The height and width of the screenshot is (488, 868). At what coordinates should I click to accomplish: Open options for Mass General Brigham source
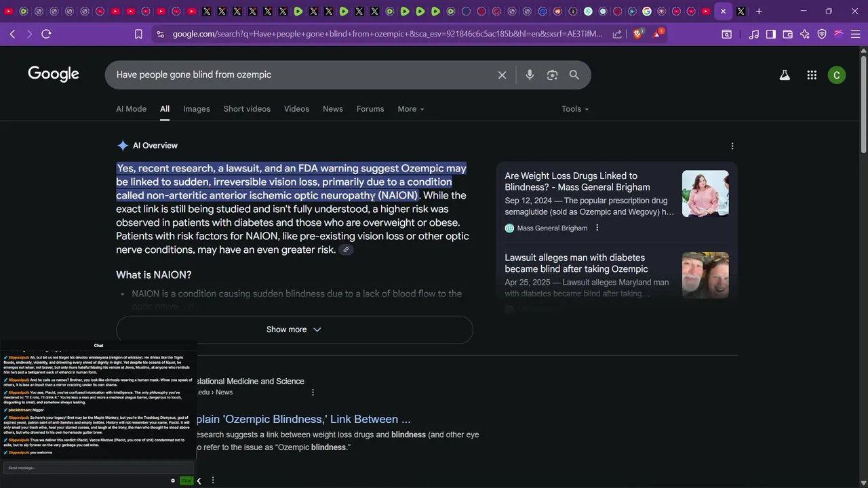point(597,228)
